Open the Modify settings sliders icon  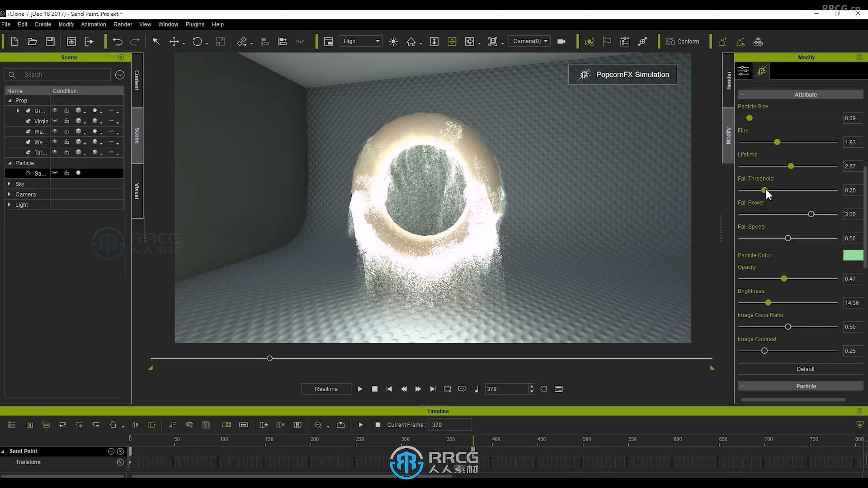(x=743, y=71)
